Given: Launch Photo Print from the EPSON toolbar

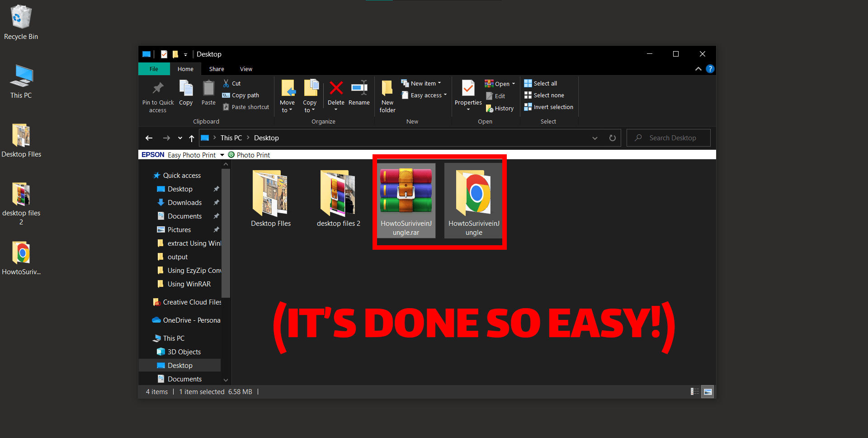Looking at the screenshot, I should (x=249, y=155).
